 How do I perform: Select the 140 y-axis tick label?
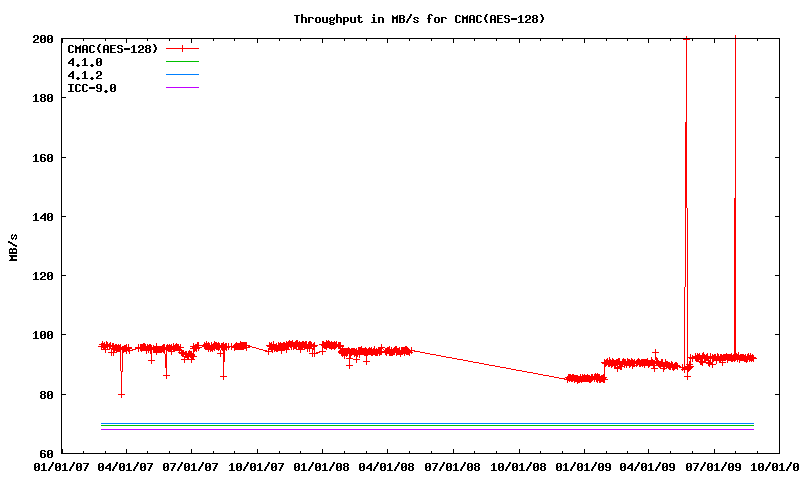point(43,217)
